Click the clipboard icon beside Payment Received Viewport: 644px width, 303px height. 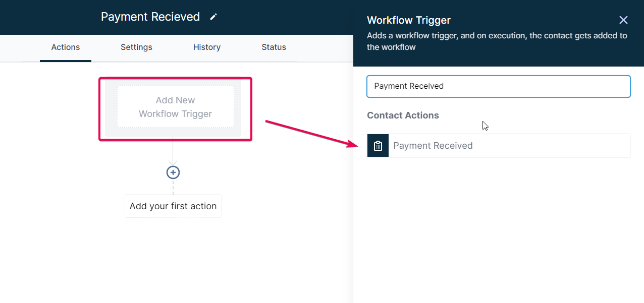click(x=378, y=146)
